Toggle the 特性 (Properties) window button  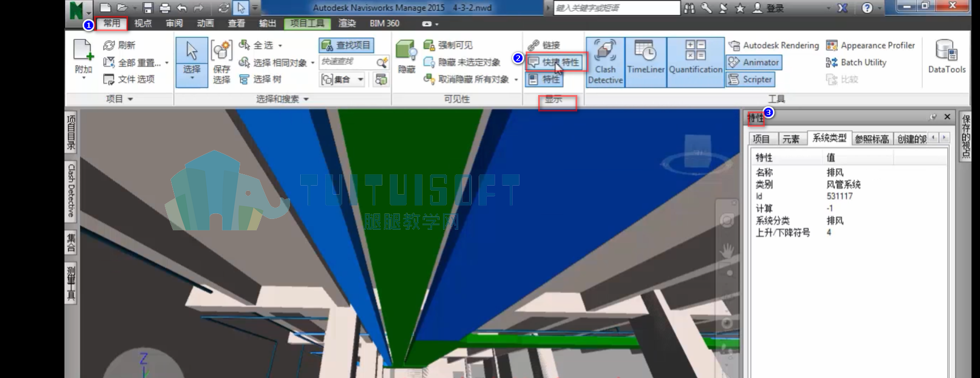pyautogui.click(x=544, y=79)
